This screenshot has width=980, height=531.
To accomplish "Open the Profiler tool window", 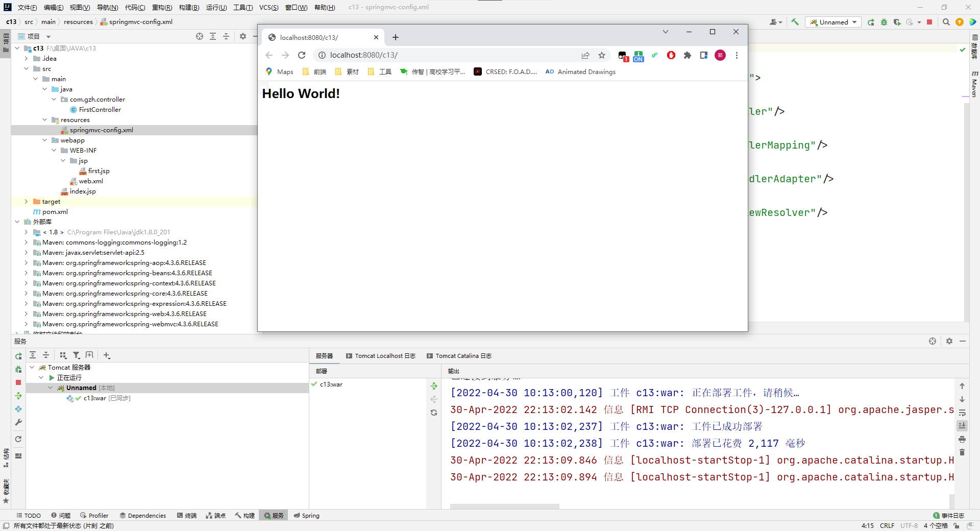I will point(94,516).
